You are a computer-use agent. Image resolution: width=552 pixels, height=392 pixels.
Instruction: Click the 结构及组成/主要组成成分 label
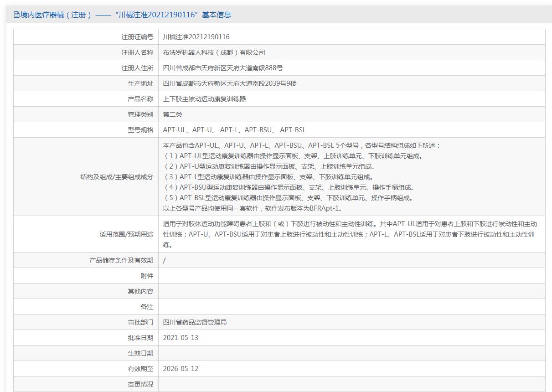click(117, 177)
